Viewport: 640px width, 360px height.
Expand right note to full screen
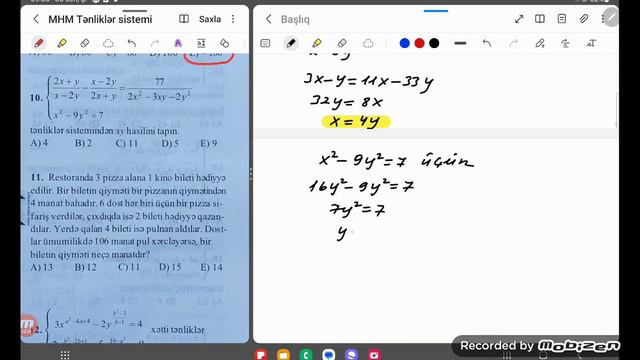pyautogui.click(x=519, y=19)
